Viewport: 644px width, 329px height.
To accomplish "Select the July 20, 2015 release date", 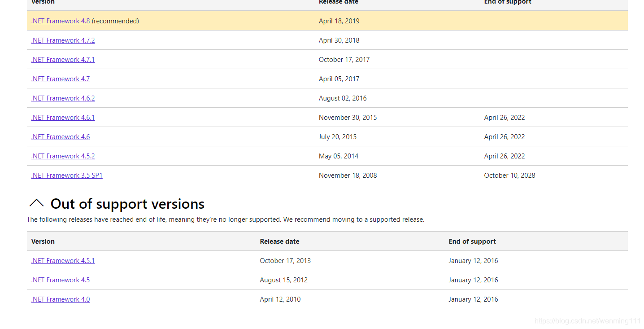I will pyautogui.click(x=338, y=137).
